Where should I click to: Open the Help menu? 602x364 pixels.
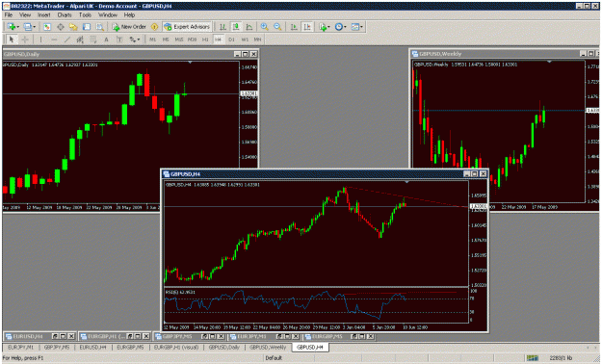click(x=129, y=15)
